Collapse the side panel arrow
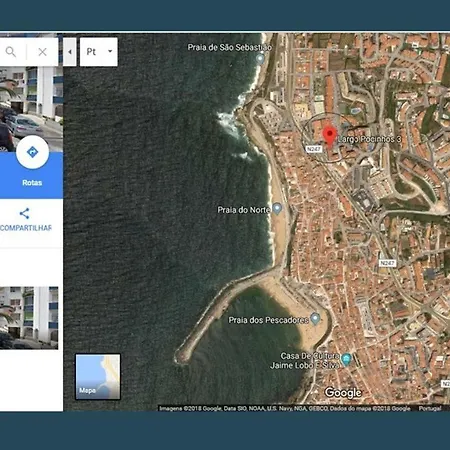This screenshot has height=450, width=450. (70, 52)
